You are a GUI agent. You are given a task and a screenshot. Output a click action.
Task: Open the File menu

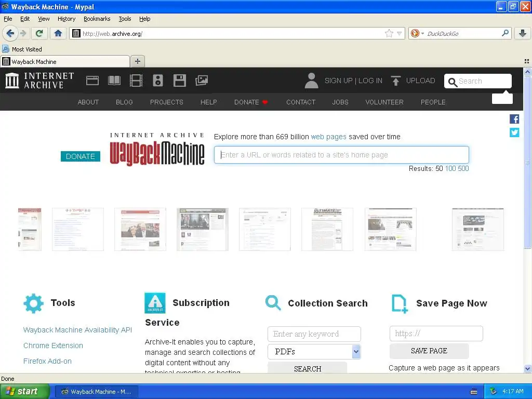(8, 19)
